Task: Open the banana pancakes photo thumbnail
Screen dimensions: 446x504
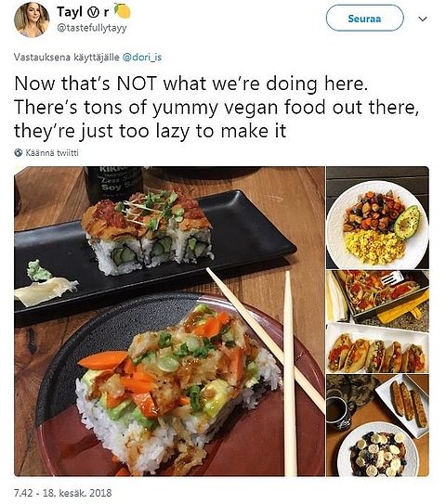Action: [377, 425]
